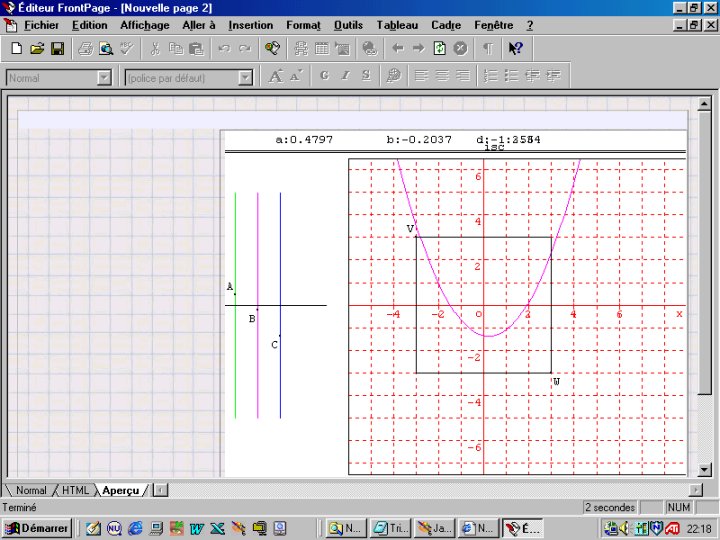This screenshot has height=540, width=720.
Task: Click point C on blue slider line
Action: [280, 336]
